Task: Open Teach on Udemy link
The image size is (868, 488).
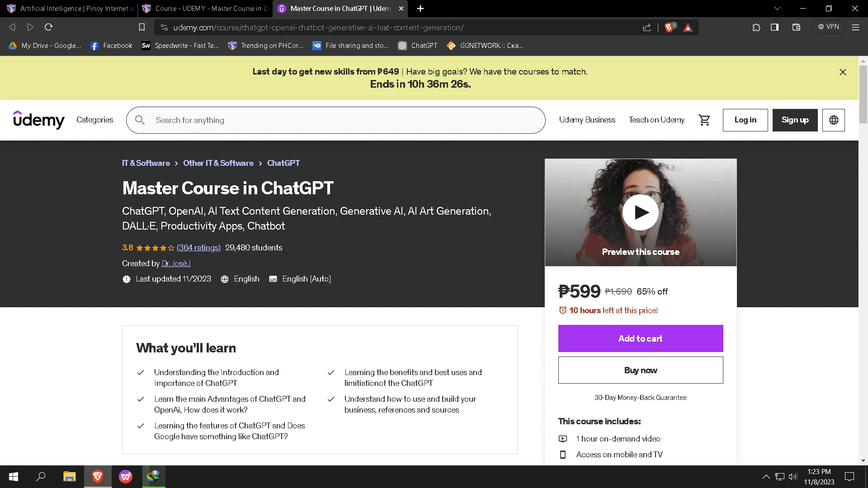Action: (x=656, y=120)
